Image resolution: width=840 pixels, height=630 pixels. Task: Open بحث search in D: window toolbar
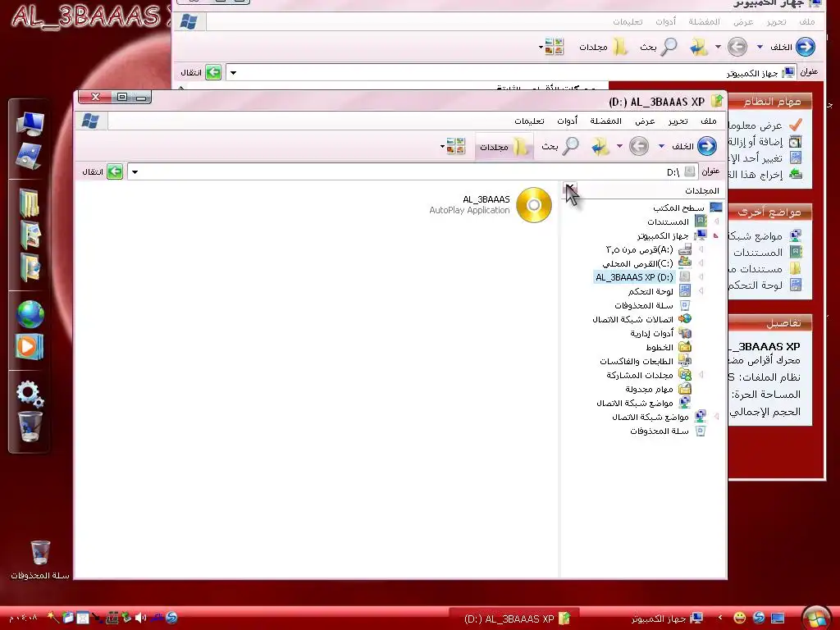coord(559,146)
